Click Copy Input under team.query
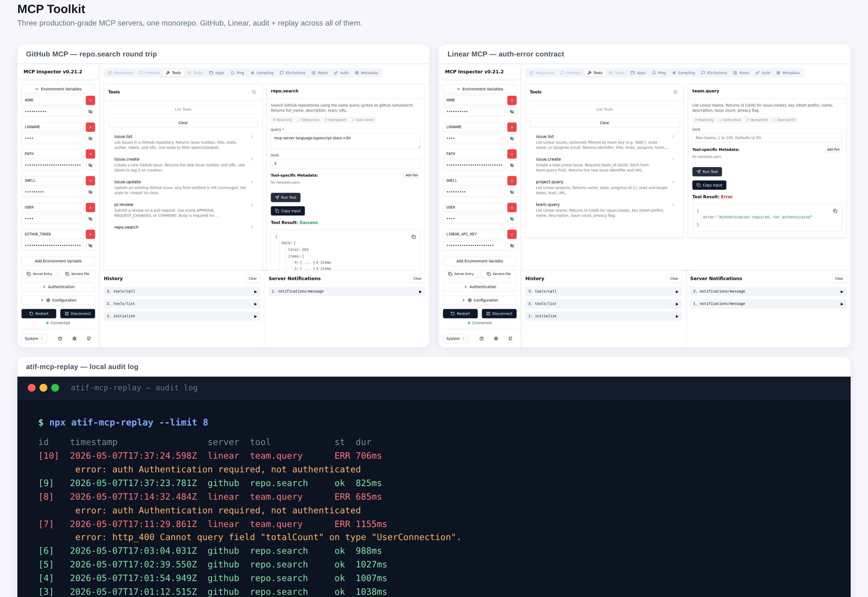 (709, 185)
